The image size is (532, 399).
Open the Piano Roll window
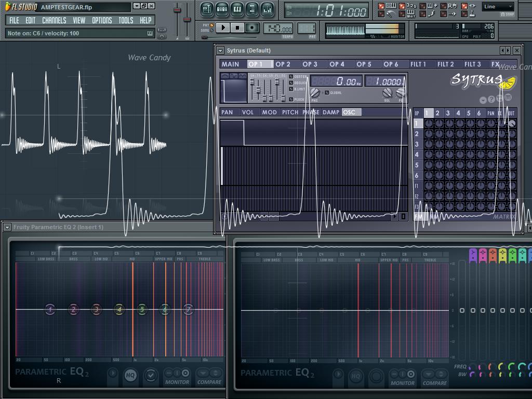coord(237,9)
